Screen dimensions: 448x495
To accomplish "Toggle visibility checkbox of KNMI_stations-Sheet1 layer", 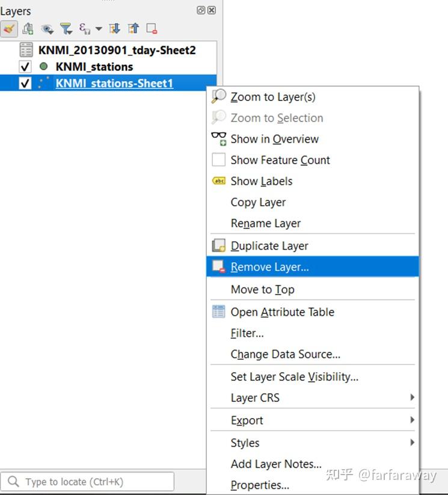I will click(25, 84).
